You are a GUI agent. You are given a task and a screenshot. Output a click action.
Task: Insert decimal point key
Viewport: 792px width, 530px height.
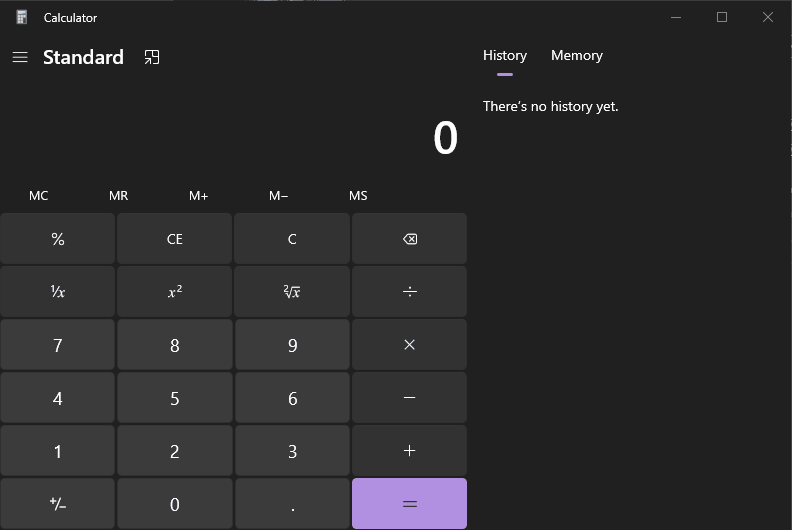[292, 504]
